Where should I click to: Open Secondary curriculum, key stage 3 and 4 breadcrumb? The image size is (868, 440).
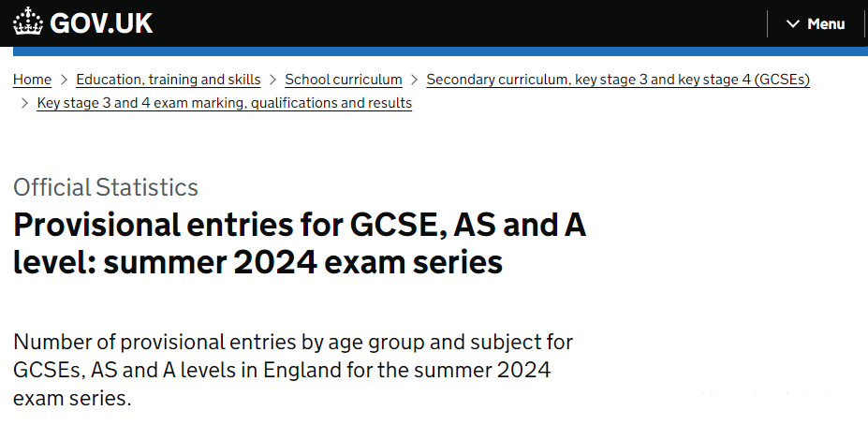[x=618, y=80]
